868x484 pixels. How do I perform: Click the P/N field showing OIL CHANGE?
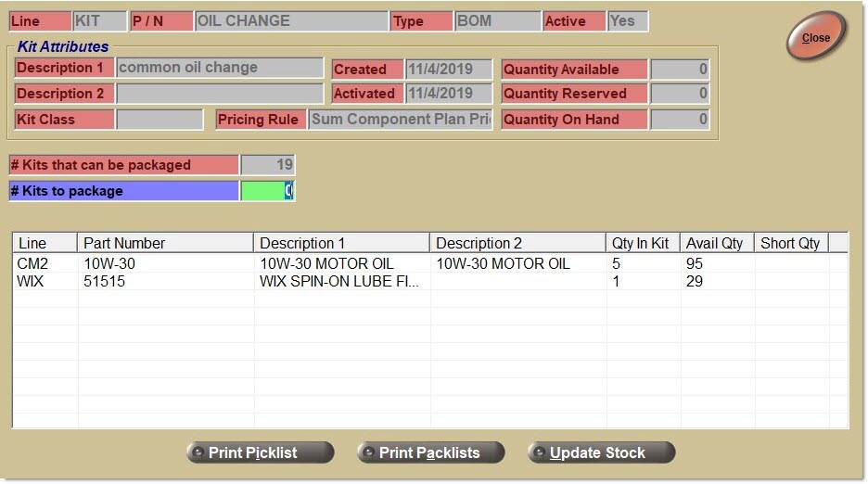point(291,21)
